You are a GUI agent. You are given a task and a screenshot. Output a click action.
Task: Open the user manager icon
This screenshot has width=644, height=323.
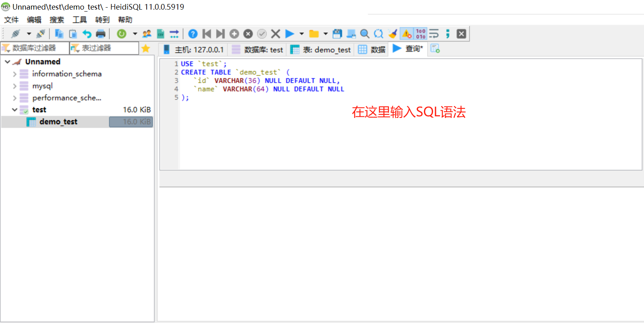pyautogui.click(x=147, y=34)
